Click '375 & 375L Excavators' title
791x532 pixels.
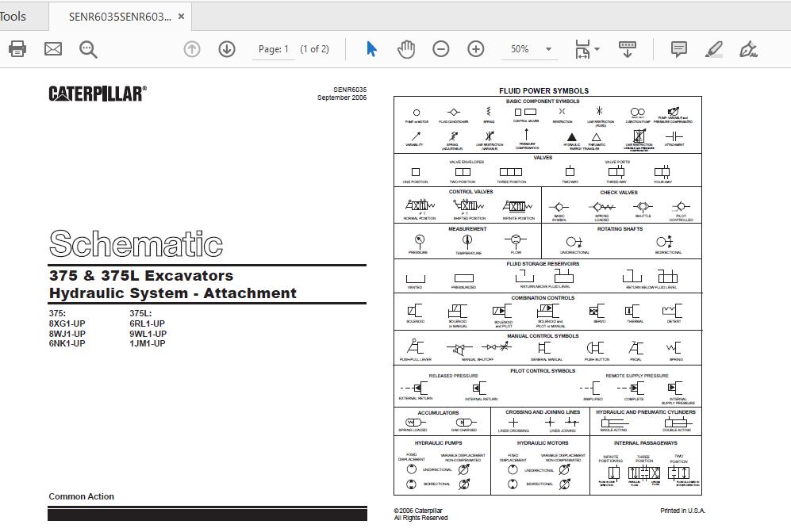(141, 275)
